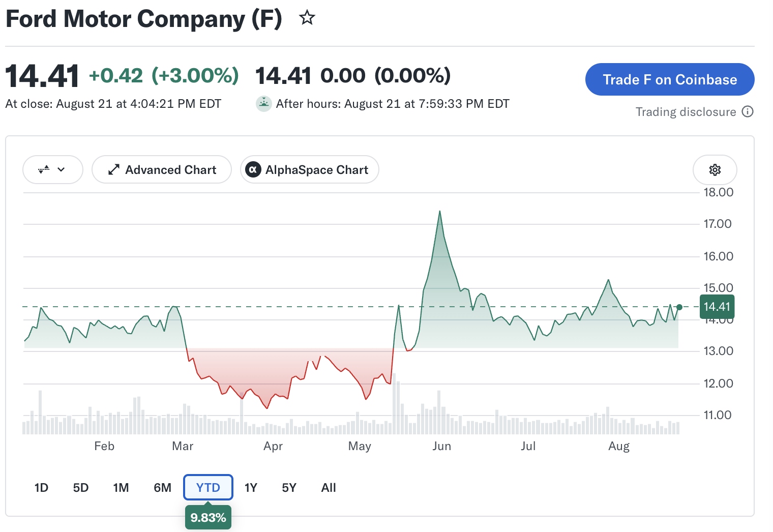Screen dimensions: 773x532
Task: Click the green endpoint dot on chart line
Action: pos(679,307)
